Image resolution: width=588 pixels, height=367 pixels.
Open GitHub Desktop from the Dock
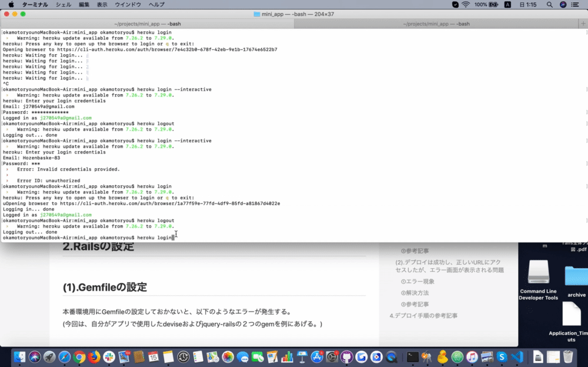point(346,356)
